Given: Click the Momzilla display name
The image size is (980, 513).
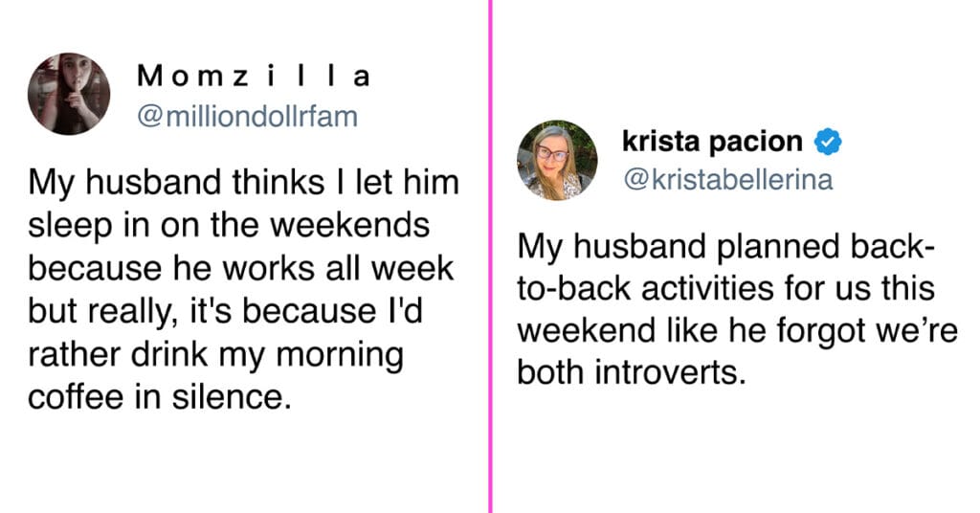Looking at the screenshot, I should coord(253,77).
